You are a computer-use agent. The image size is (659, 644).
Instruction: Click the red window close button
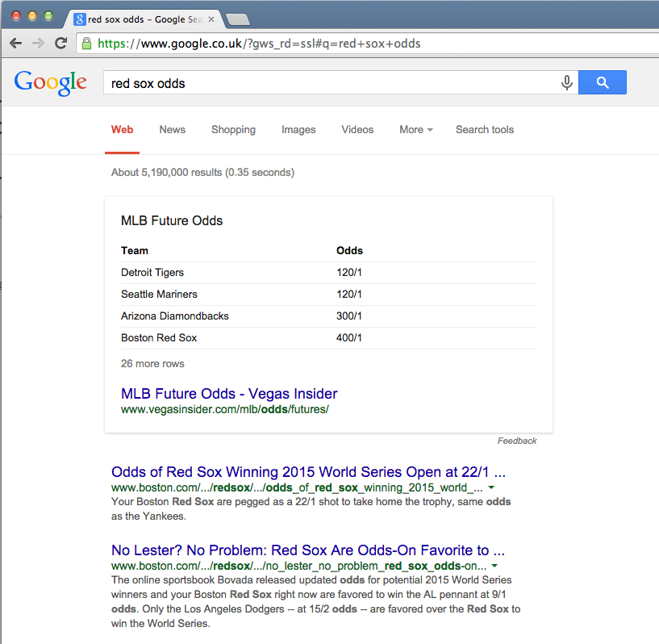[x=16, y=16]
